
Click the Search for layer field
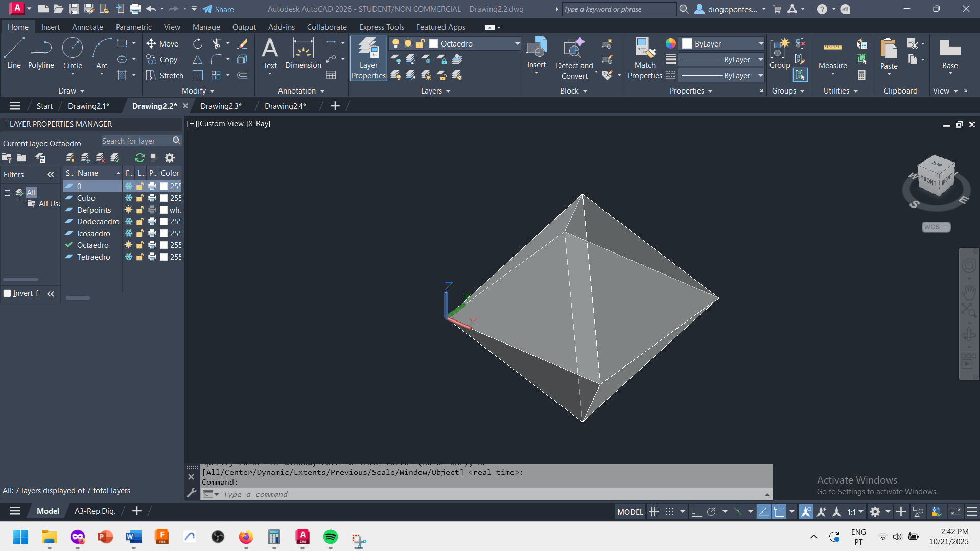[x=136, y=141]
